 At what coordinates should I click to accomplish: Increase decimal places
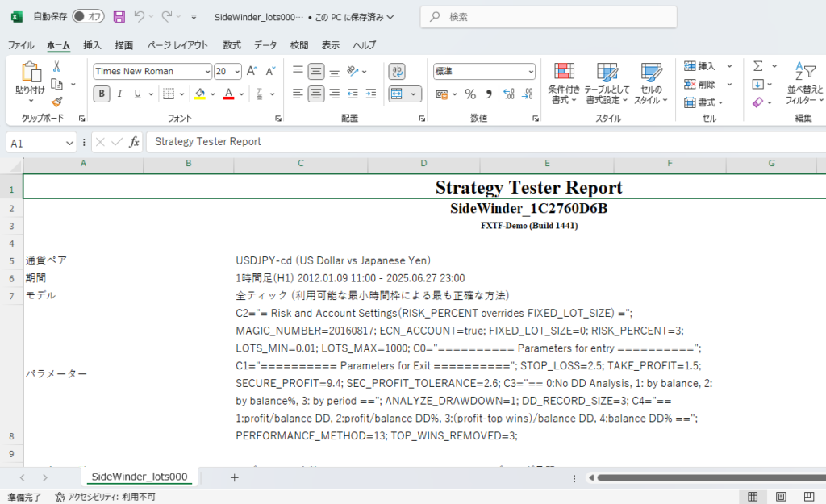pos(508,94)
